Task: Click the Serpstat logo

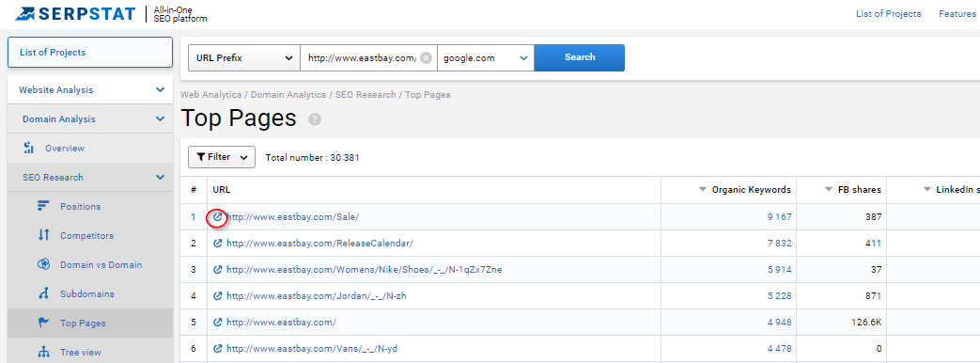Action: pos(75,13)
